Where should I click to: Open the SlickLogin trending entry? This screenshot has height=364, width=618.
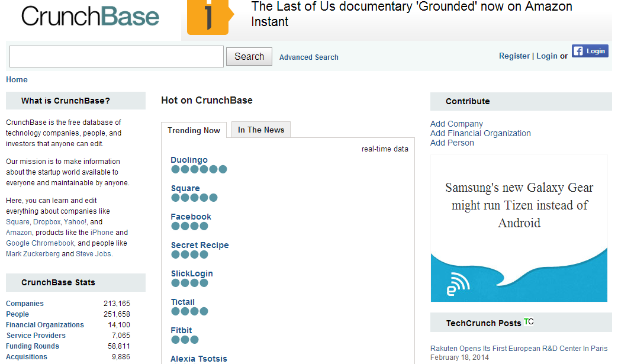click(192, 273)
